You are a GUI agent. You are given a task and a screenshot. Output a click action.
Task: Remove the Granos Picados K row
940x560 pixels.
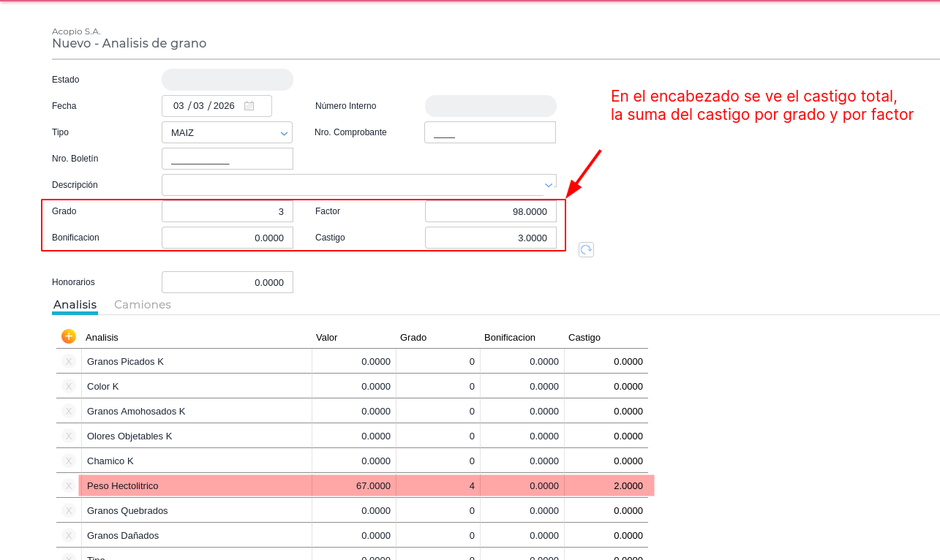point(69,361)
